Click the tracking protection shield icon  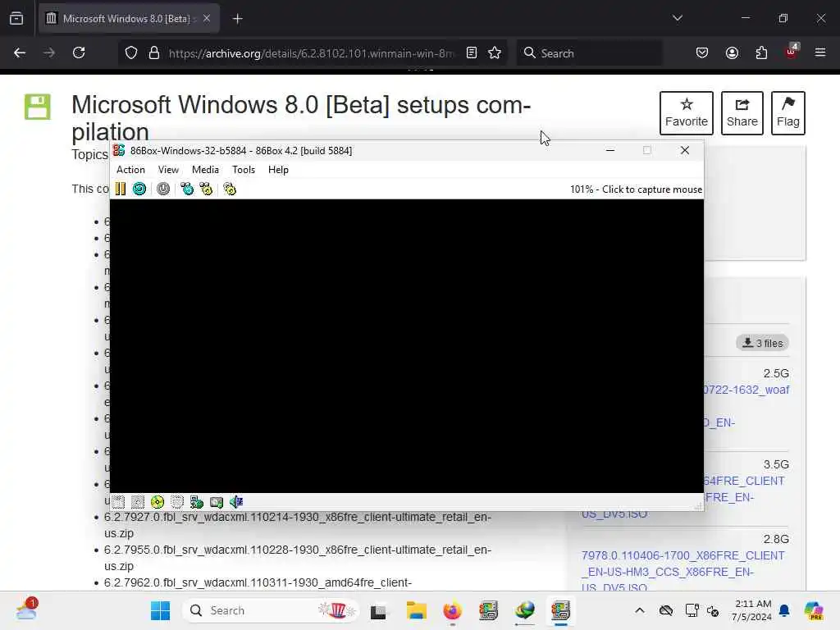(131, 53)
